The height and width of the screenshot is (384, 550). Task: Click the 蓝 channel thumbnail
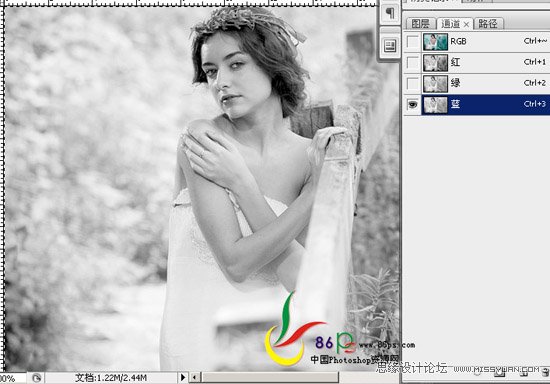[x=435, y=105]
